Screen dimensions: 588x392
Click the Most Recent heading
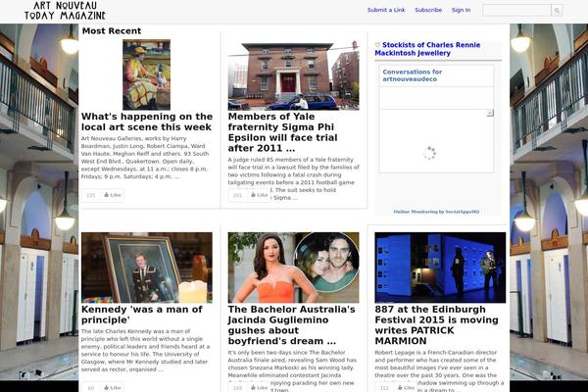tap(112, 30)
